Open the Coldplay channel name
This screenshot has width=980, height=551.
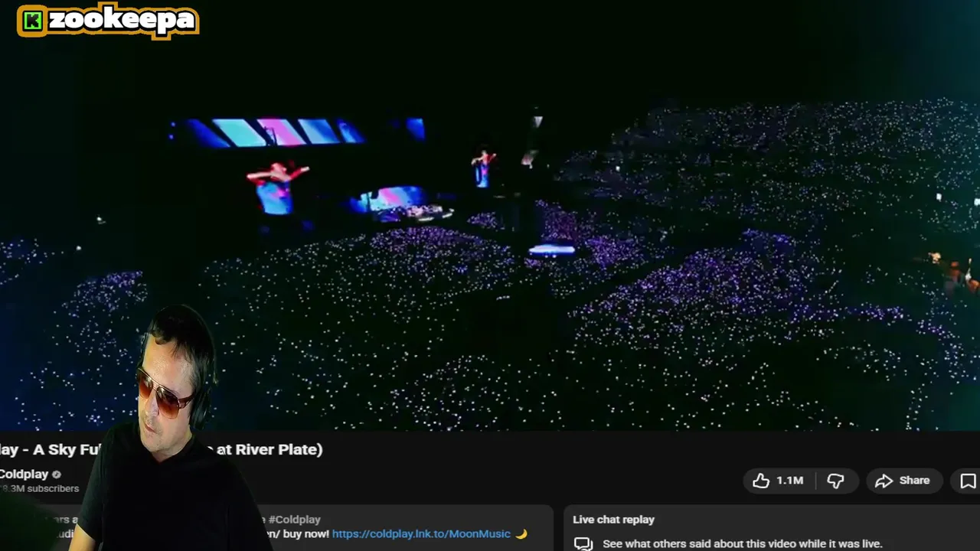point(24,474)
